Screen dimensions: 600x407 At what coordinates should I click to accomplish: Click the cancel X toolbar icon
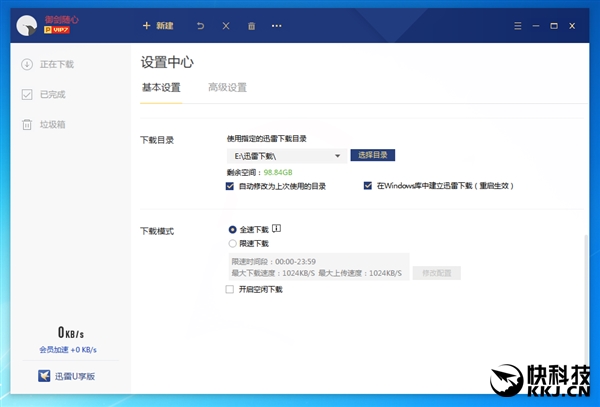(x=226, y=26)
